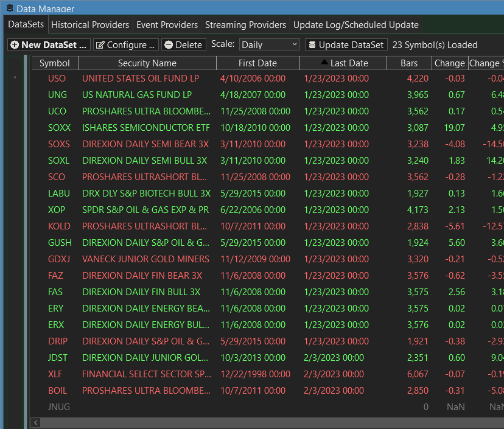Click the database icon on Update DataSet
The height and width of the screenshot is (429, 504).
point(312,45)
